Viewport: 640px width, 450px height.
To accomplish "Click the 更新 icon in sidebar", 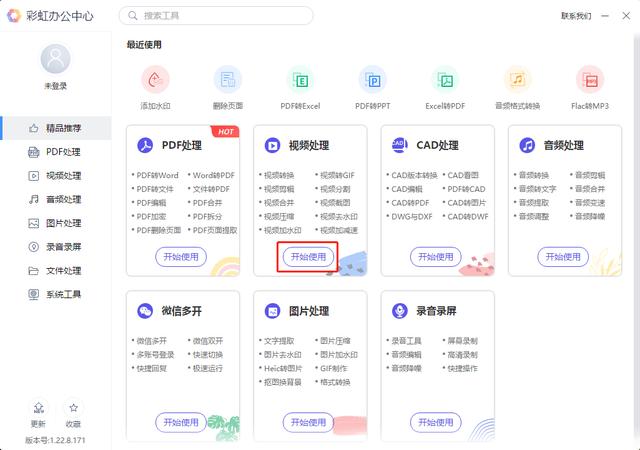I will [38, 408].
